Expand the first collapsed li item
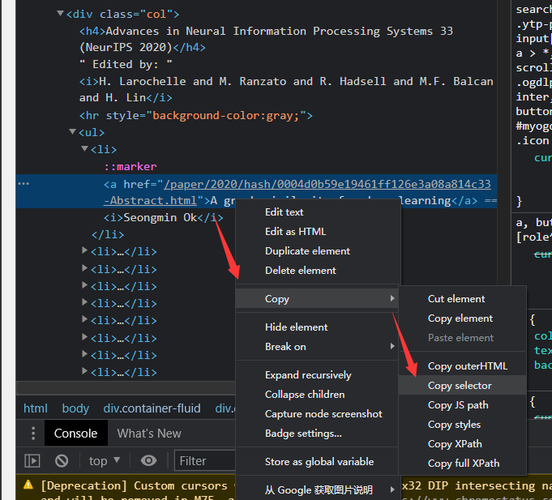The width and height of the screenshot is (552, 500). [84, 250]
